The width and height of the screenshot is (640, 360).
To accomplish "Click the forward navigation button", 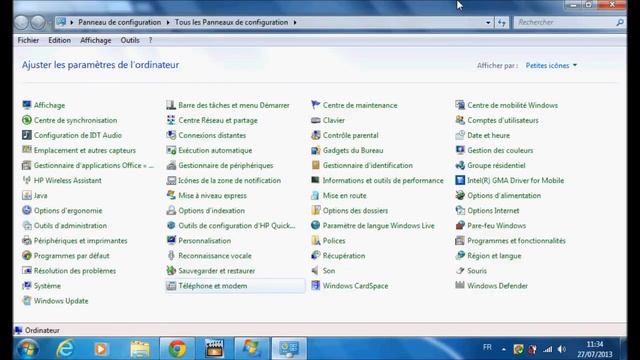I will [x=38, y=22].
